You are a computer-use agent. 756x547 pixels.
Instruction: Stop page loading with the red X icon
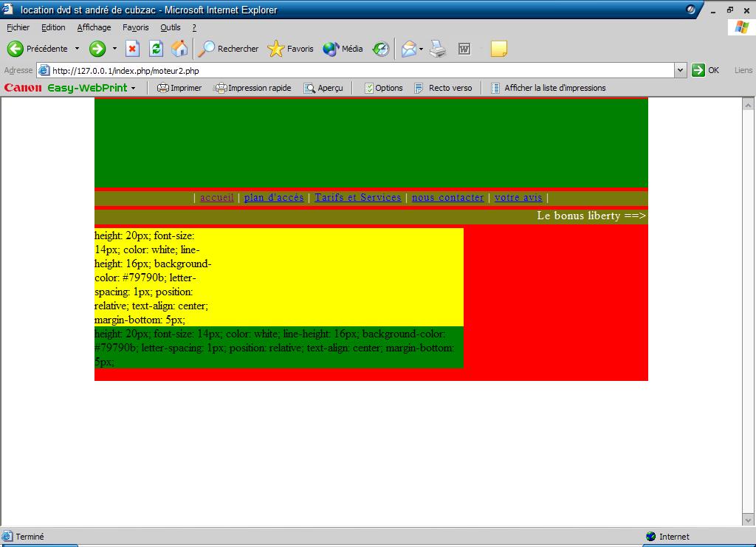coord(132,49)
